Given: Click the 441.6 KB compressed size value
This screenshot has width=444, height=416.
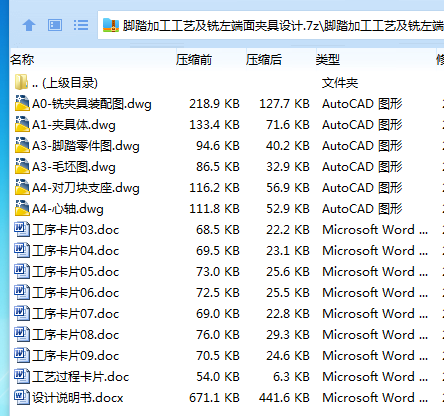Looking at the screenshot, I should [284, 398].
